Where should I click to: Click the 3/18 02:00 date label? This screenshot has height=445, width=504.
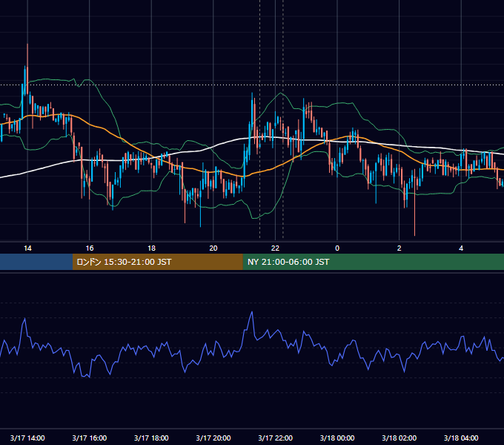(399, 438)
